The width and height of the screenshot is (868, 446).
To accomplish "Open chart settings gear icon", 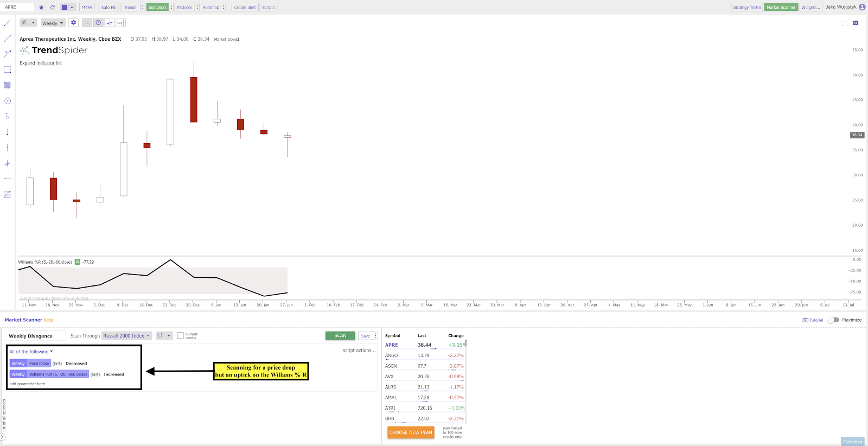I will coord(74,23).
